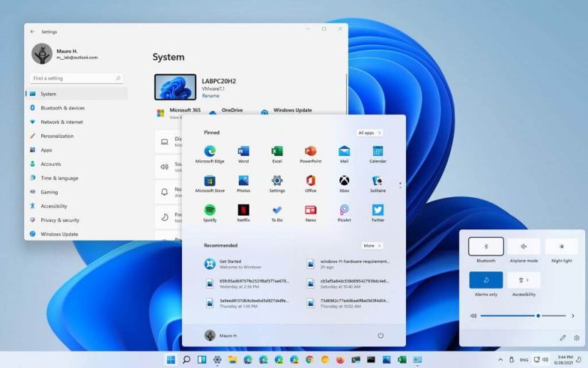Open Search from the taskbar
The height and width of the screenshot is (368, 588).
pyautogui.click(x=186, y=359)
